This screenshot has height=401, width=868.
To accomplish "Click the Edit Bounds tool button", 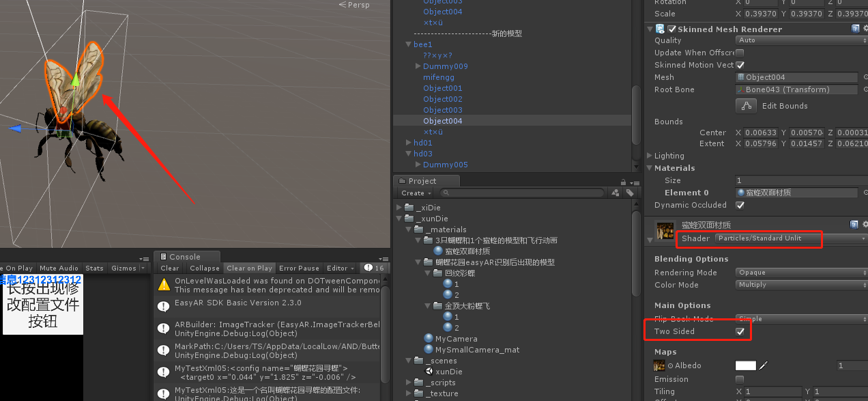I will click(x=747, y=106).
